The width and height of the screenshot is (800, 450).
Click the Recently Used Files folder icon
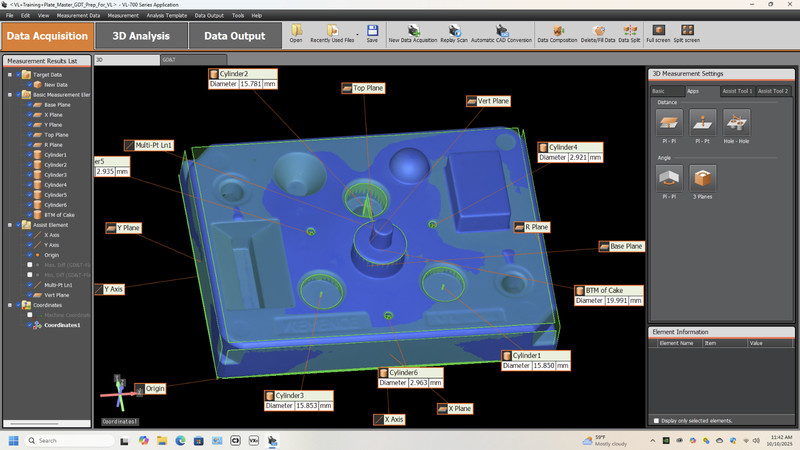point(332,31)
